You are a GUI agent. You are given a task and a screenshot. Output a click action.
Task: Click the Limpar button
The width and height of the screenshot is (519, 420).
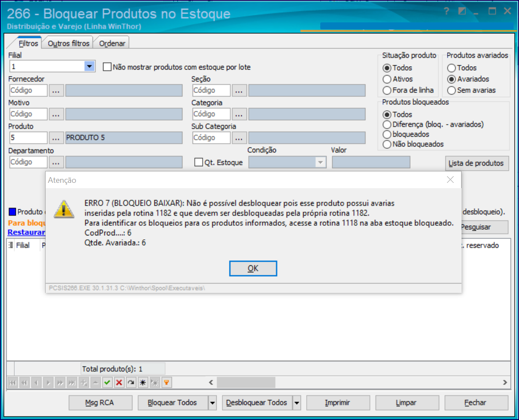(407, 403)
